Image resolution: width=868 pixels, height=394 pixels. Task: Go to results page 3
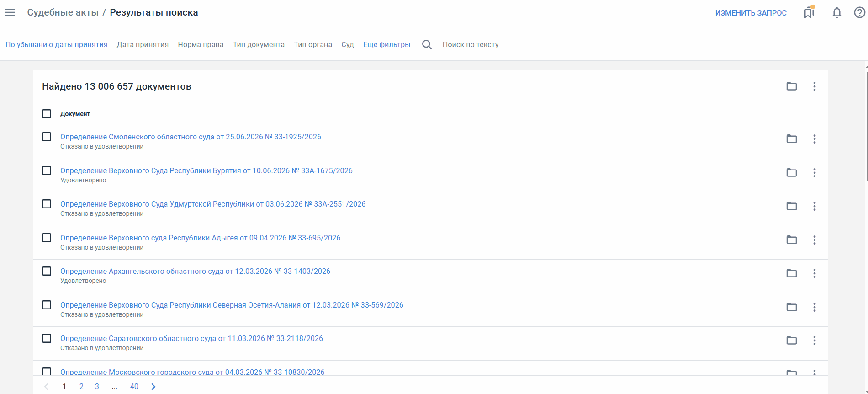click(x=97, y=387)
